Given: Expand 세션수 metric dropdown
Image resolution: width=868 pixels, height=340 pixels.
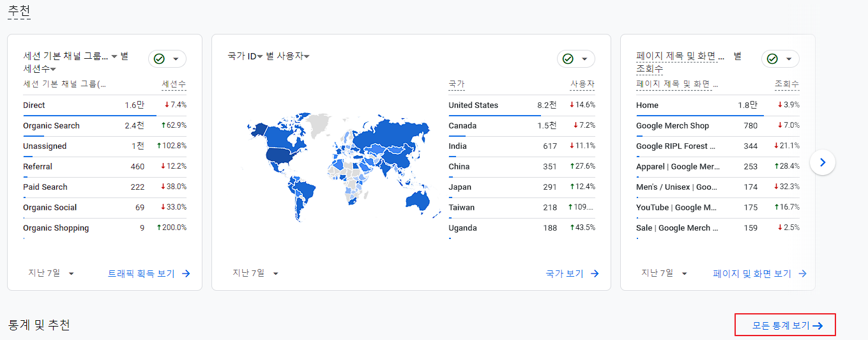Looking at the screenshot, I should coord(54,69).
